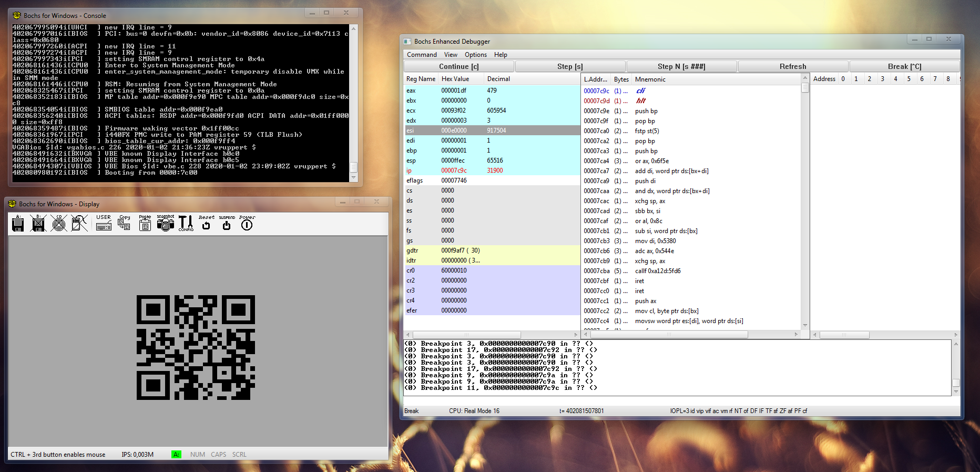980x472 pixels.
Task: Click the Reg Name column header
Action: [421, 79]
